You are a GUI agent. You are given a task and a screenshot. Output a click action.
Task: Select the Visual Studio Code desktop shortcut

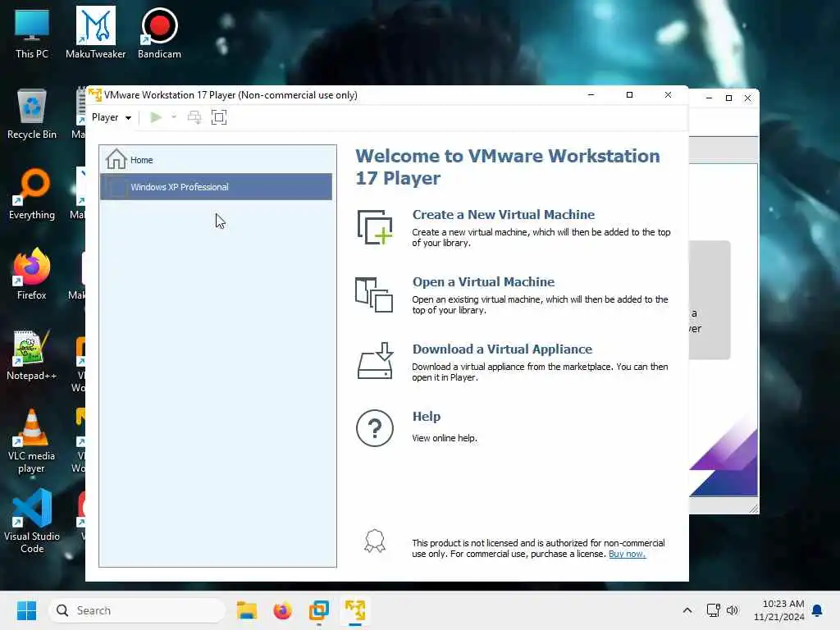coord(32,521)
